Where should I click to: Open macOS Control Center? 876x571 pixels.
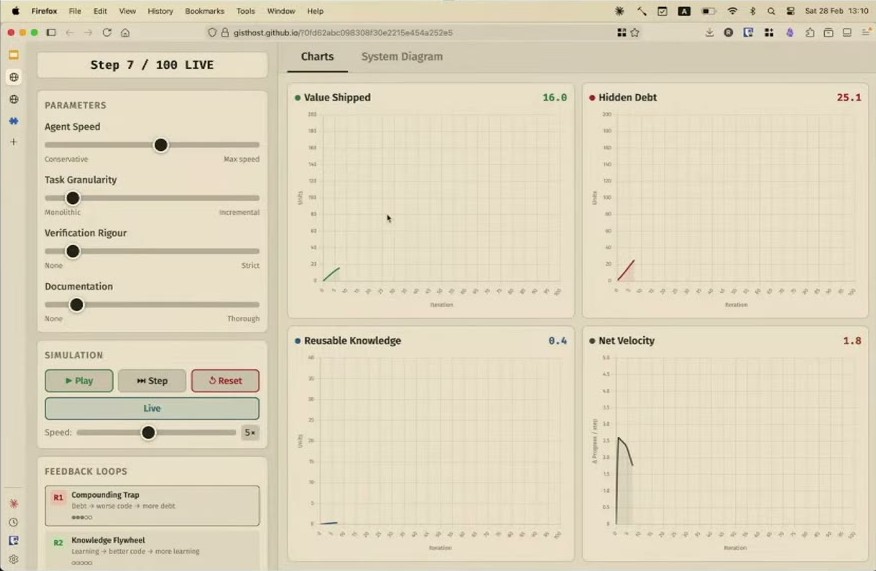[x=790, y=11]
